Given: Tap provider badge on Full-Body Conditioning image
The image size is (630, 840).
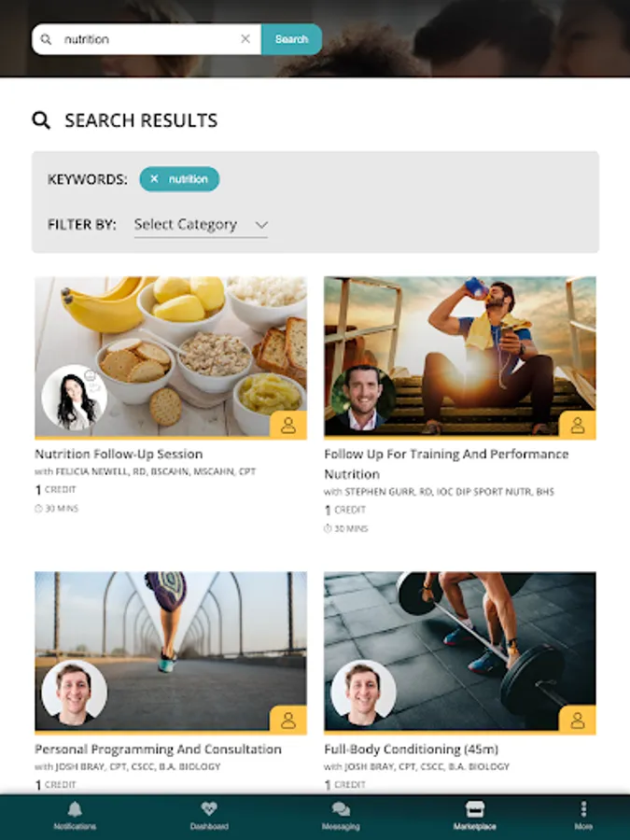Looking at the screenshot, I should click(x=578, y=720).
